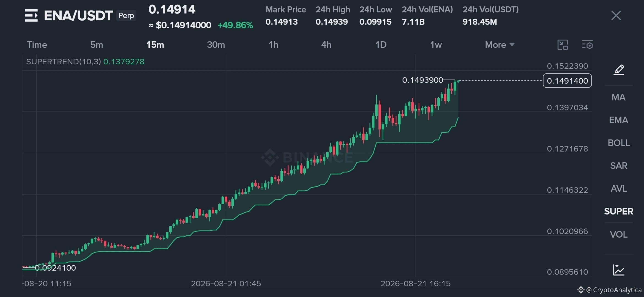This screenshot has width=644, height=297.
Task: Switch to the 5m timeframe
Action: pyautogui.click(x=97, y=45)
